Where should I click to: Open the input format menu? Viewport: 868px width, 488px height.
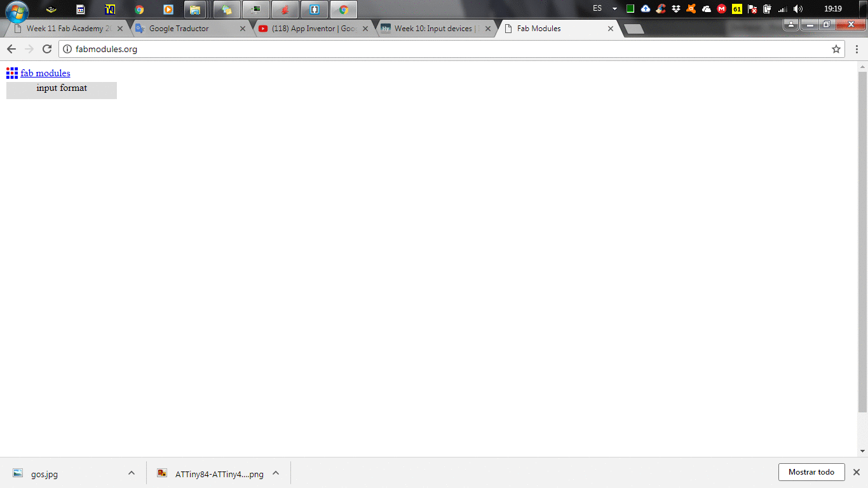tap(62, 90)
